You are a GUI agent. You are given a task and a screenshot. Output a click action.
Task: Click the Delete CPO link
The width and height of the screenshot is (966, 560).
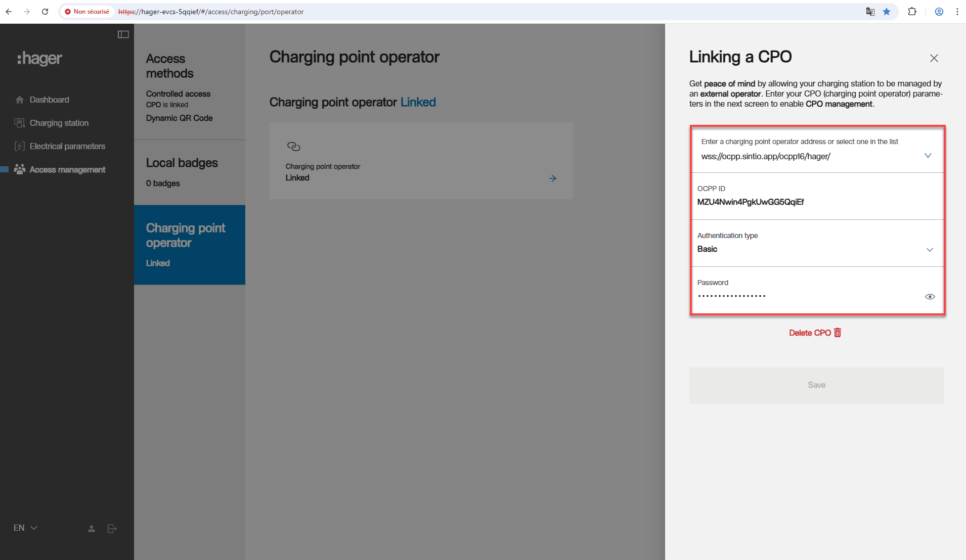click(x=815, y=333)
